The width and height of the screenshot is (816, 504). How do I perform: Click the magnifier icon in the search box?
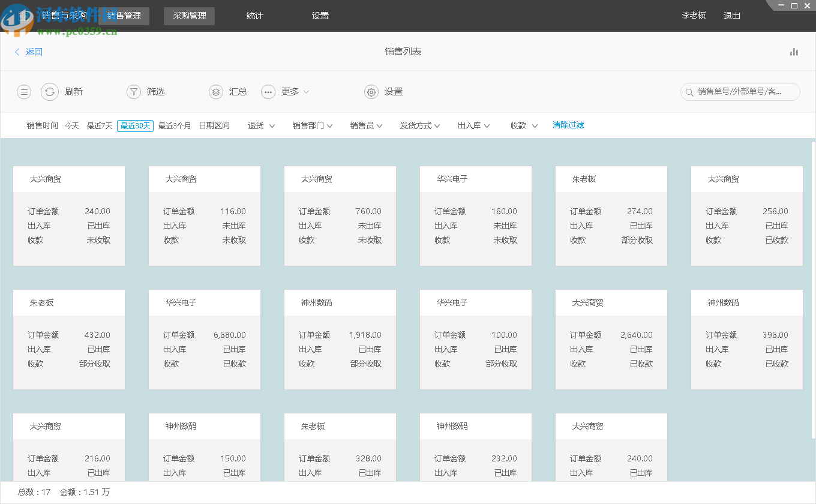click(x=689, y=92)
